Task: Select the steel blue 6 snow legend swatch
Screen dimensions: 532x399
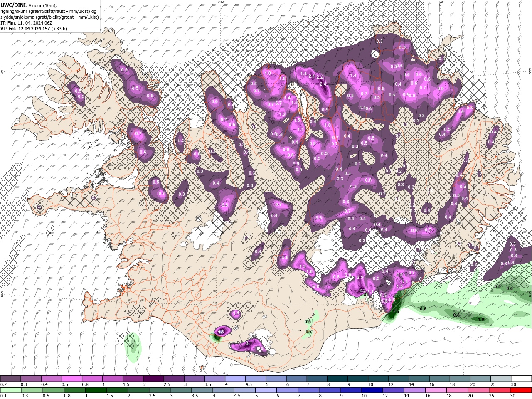Action: (x=297, y=379)
